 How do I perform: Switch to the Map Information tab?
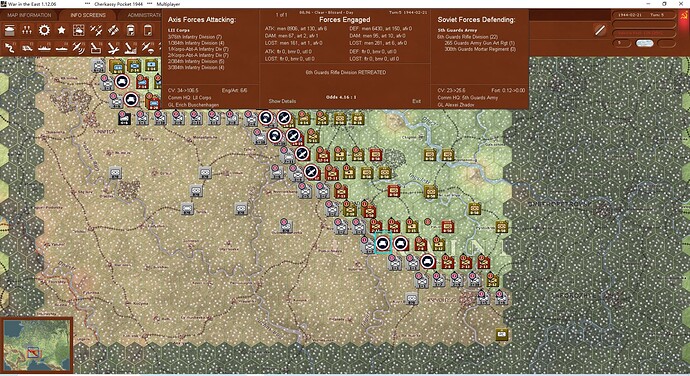tap(29, 15)
